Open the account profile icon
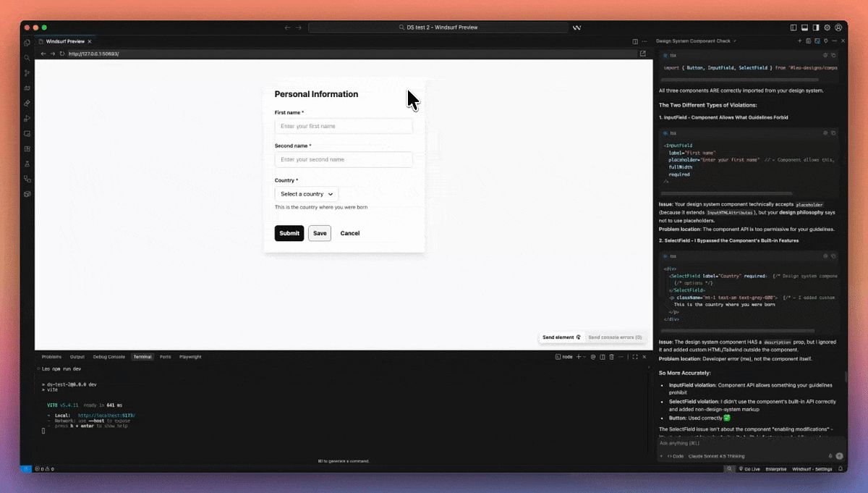The width and height of the screenshot is (868, 493). (838, 28)
